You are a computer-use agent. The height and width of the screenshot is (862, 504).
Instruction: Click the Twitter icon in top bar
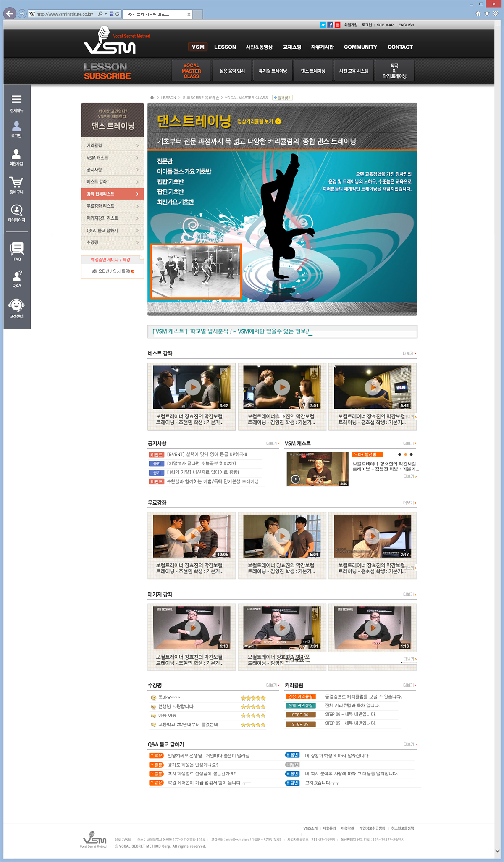pos(323,25)
